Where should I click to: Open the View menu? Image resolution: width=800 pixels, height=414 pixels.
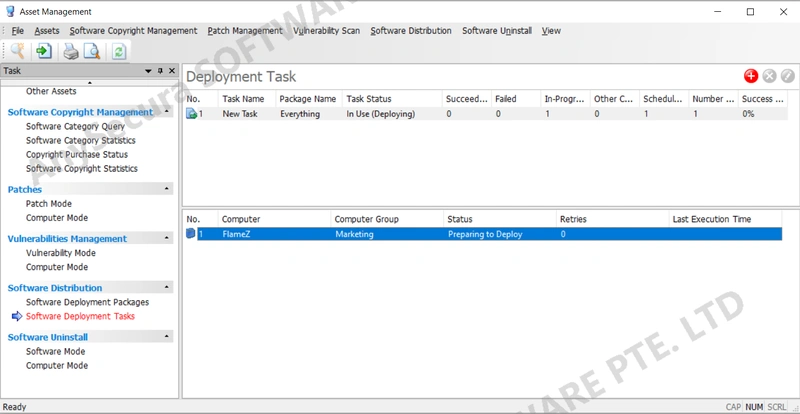(551, 31)
